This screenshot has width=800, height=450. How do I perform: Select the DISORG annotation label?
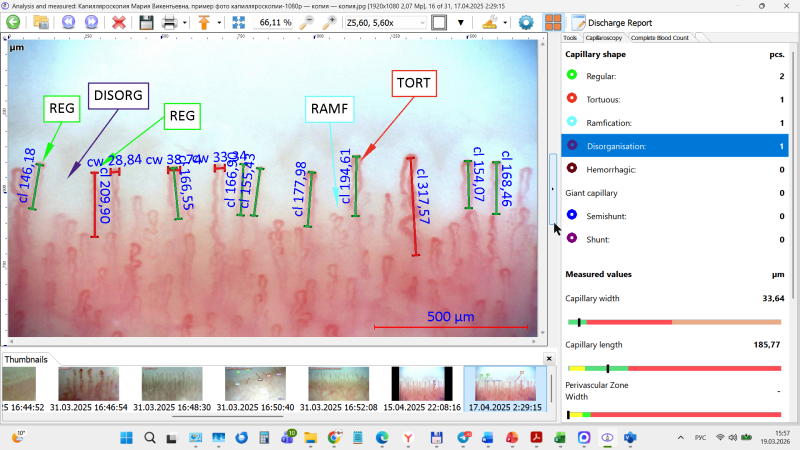[x=118, y=95]
